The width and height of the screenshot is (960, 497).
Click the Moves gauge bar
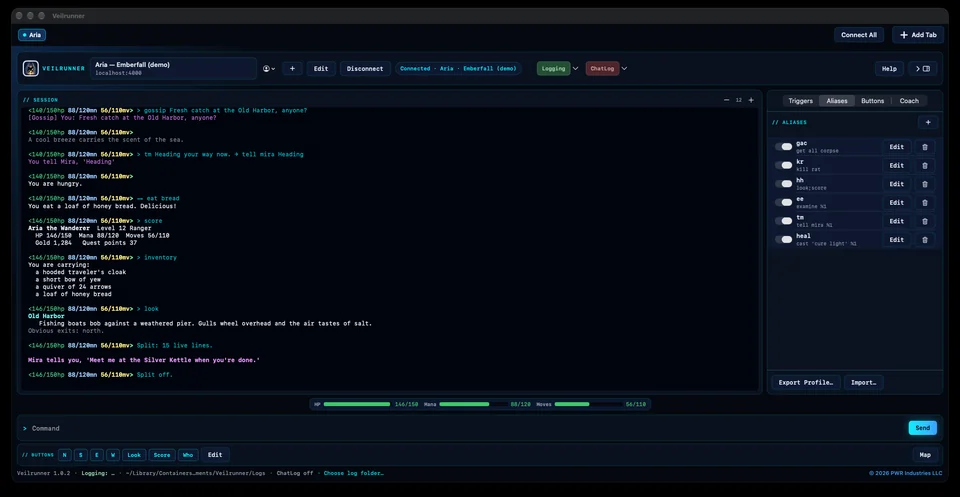click(588, 404)
